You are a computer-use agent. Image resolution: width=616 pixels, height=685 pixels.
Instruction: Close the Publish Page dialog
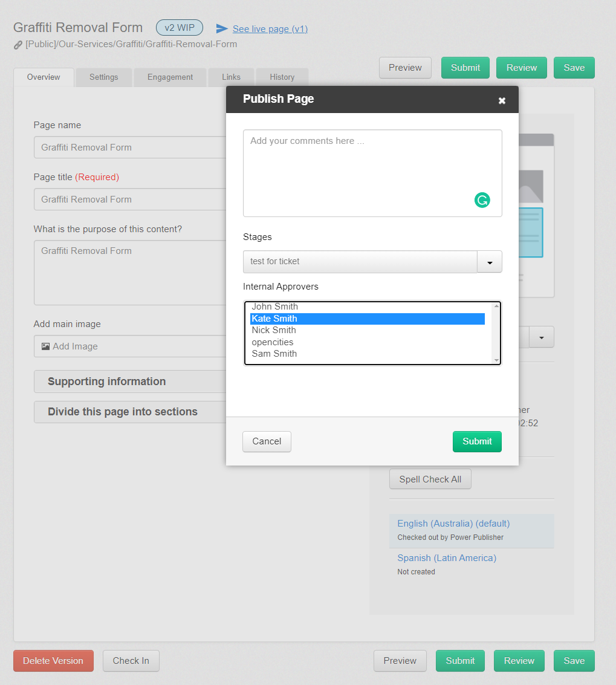pyautogui.click(x=502, y=100)
